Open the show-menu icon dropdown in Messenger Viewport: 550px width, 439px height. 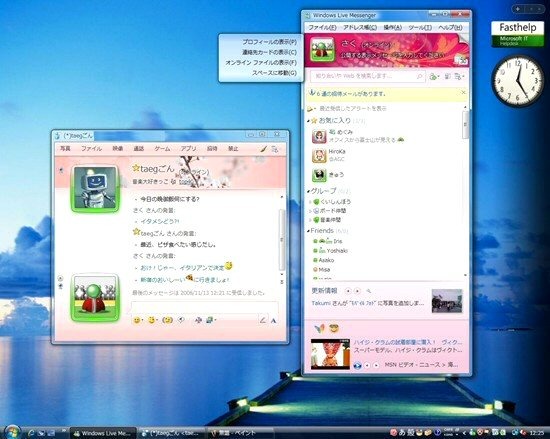pyautogui.click(x=459, y=76)
